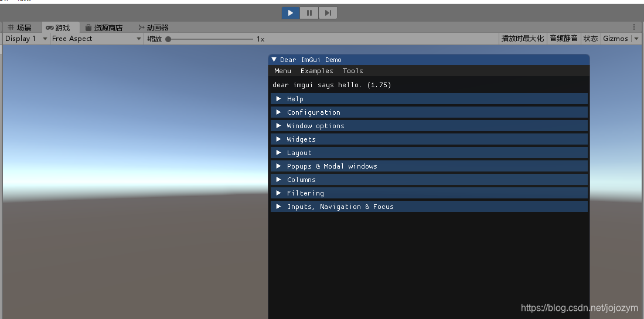Open the Menu menu in ImGui
The height and width of the screenshot is (319, 644).
(282, 71)
